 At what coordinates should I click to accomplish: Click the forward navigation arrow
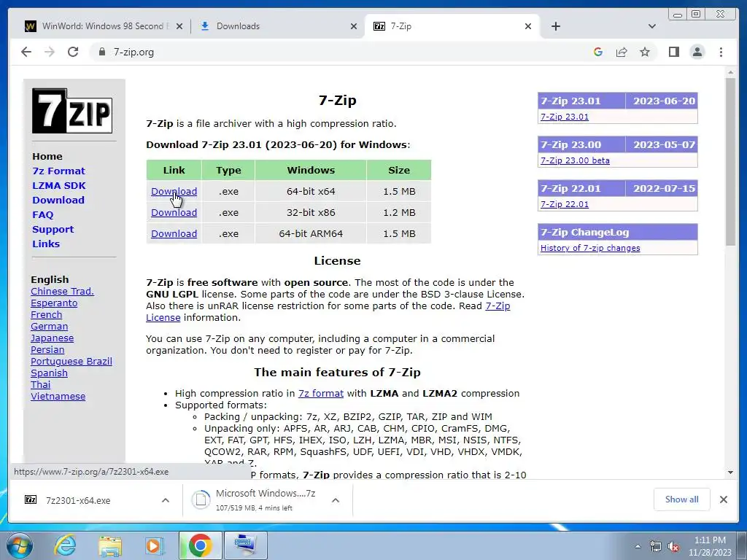50,52
